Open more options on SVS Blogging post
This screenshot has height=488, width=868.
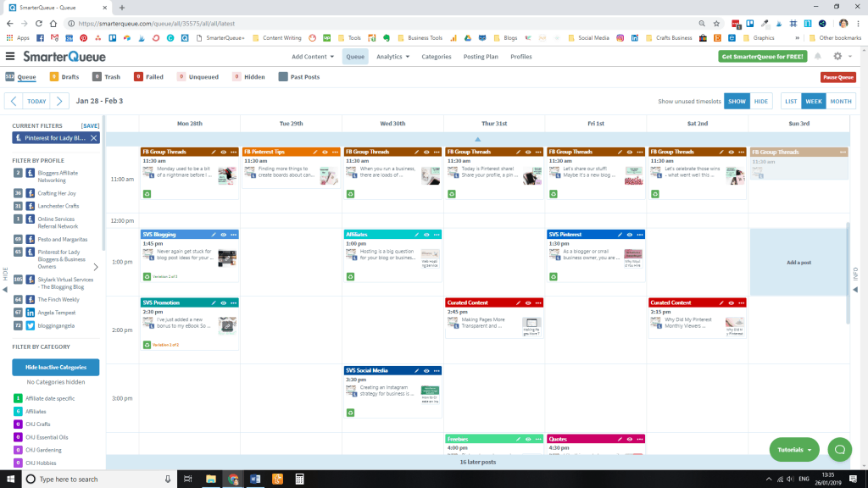(x=234, y=235)
